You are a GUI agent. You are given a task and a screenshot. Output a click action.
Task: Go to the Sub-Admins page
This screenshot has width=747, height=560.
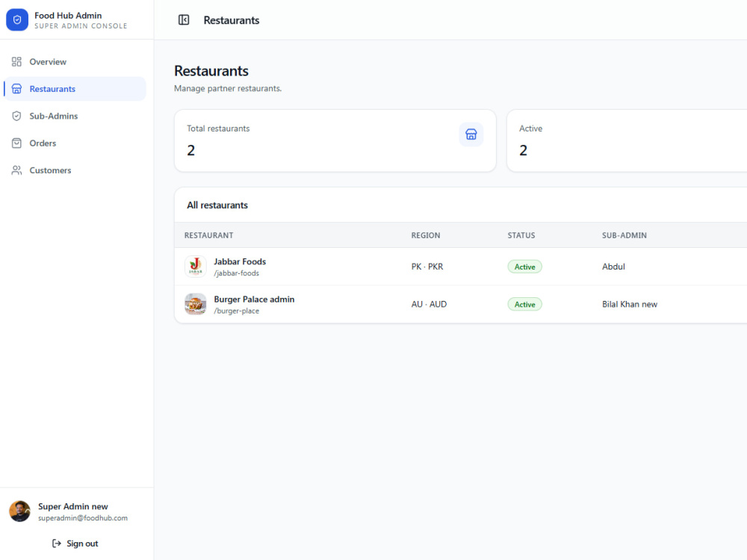pyautogui.click(x=75, y=116)
